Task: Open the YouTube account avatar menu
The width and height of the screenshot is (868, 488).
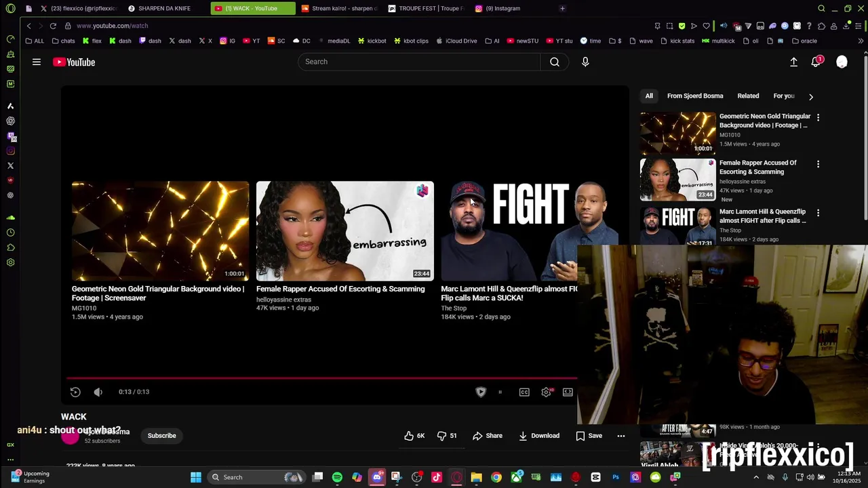Action: coord(842,62)
